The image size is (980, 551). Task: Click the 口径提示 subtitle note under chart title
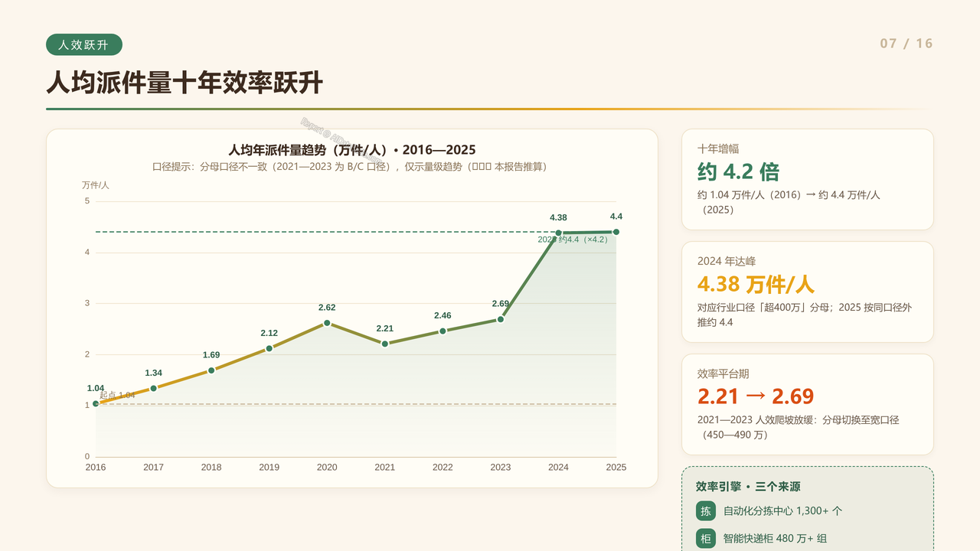(x=352, y=167)
